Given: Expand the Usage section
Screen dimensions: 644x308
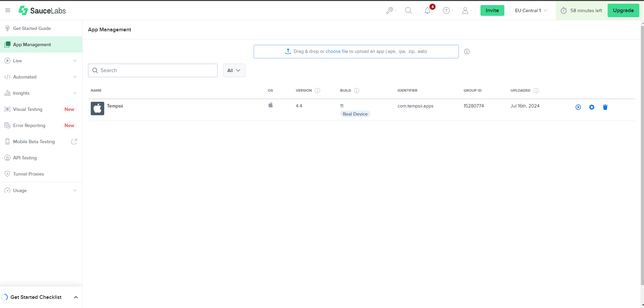Looking at the screenshot, I should point(41,190).
